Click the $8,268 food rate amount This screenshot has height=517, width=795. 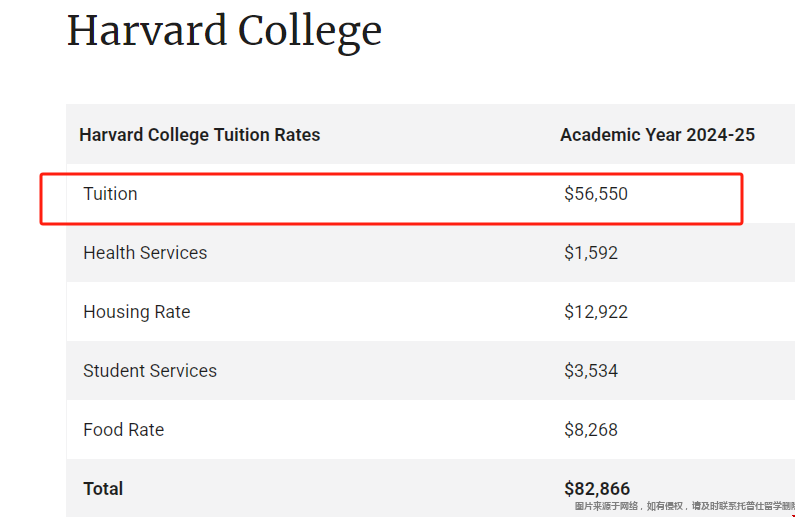591,430
